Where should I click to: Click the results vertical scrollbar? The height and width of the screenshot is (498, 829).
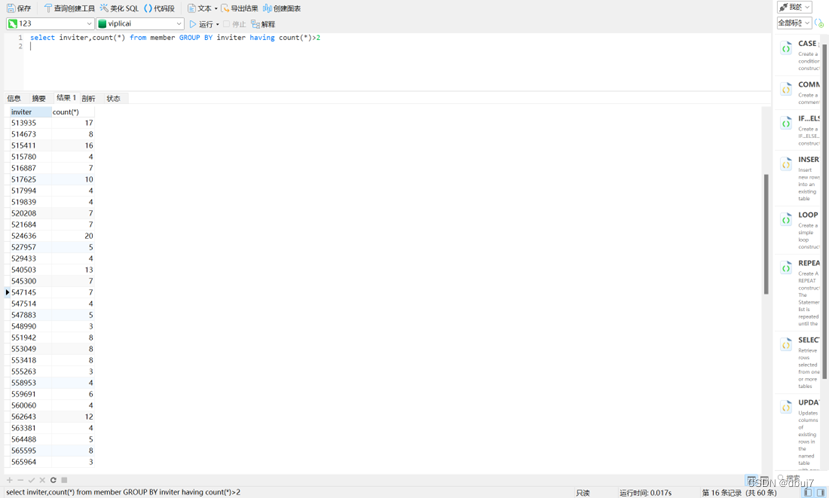pos(766,234)
